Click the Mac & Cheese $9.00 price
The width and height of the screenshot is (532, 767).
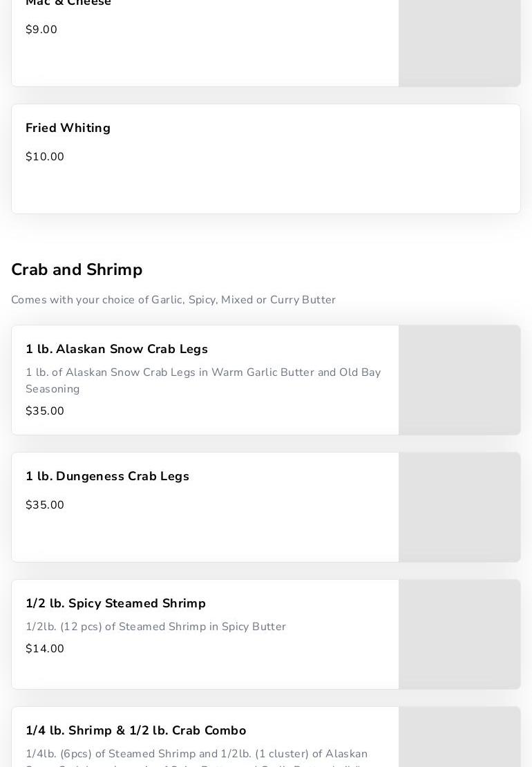tap(41, 30)
